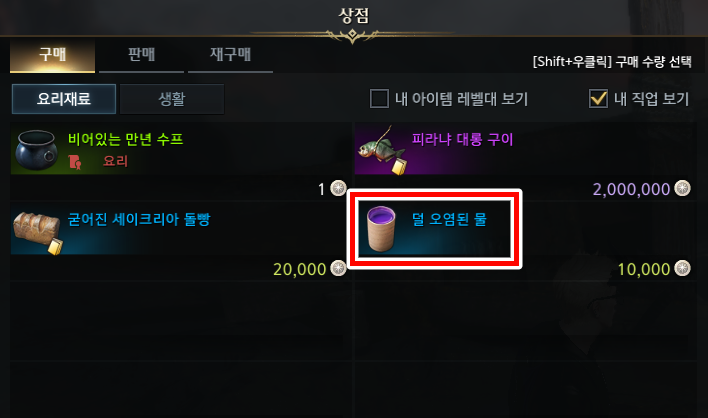Choose the 굳어진 세이크리아 돌빵 item name
This screenshot has height=418, width=708.
139,220
